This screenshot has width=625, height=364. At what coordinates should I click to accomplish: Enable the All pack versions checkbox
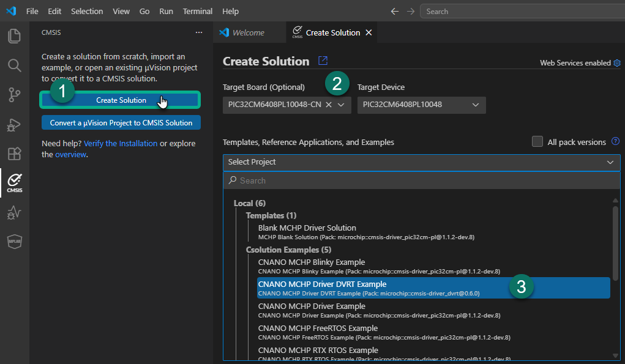pos(537,141)
